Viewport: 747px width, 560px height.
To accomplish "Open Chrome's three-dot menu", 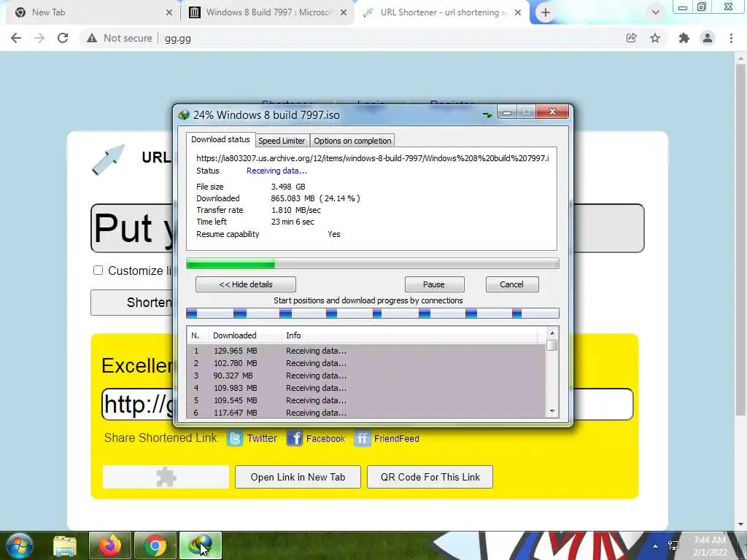I will pyautogui.click(x=731, y=38).
